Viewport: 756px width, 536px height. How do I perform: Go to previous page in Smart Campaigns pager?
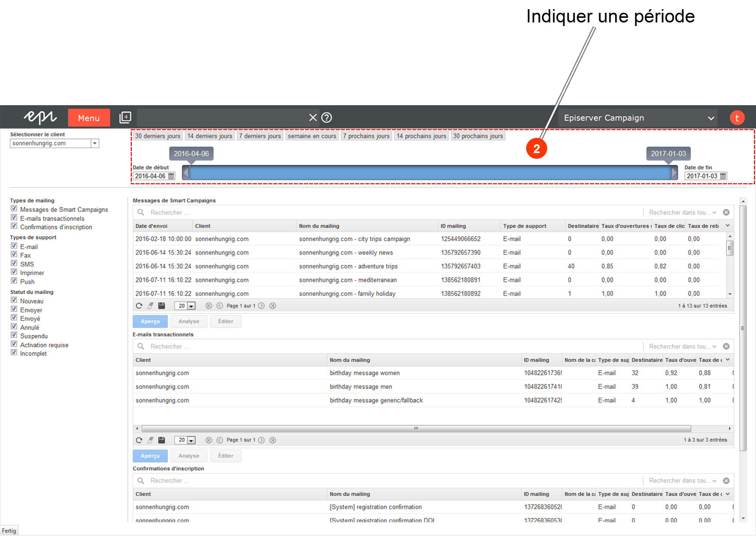[220, 306]
